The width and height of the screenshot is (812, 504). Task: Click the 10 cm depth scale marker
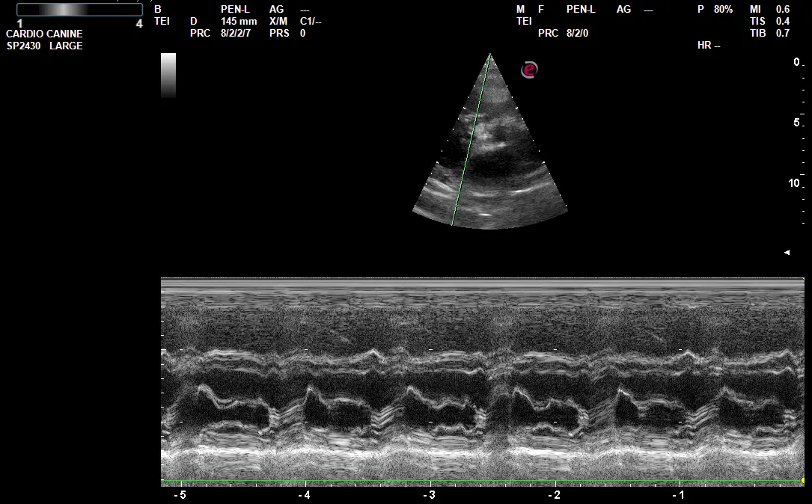tap(794, 183)
